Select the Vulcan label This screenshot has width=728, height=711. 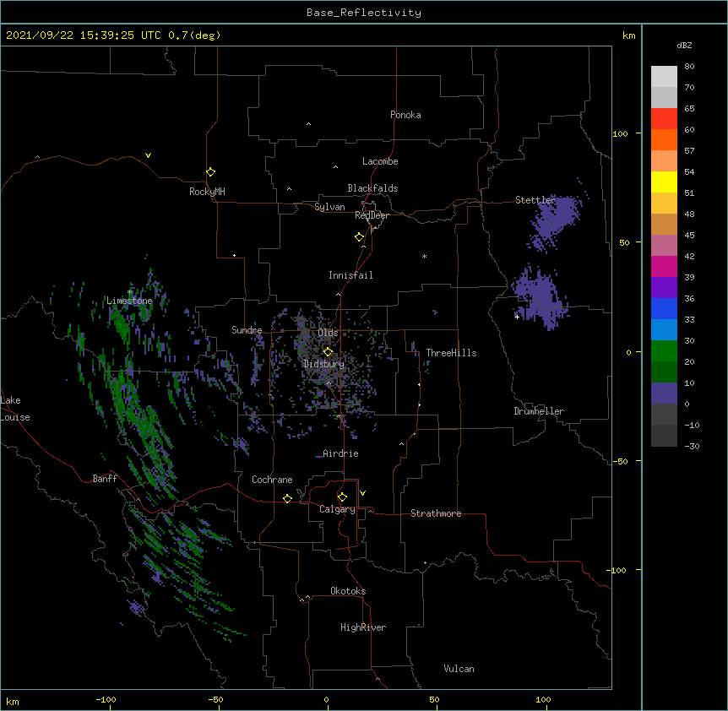coord(459,669)
